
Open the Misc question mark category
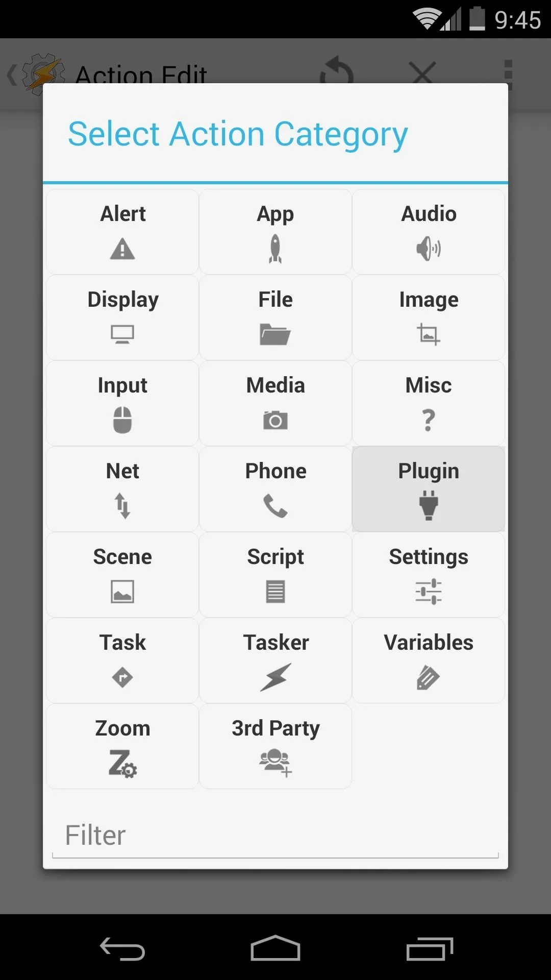point(429,403)
